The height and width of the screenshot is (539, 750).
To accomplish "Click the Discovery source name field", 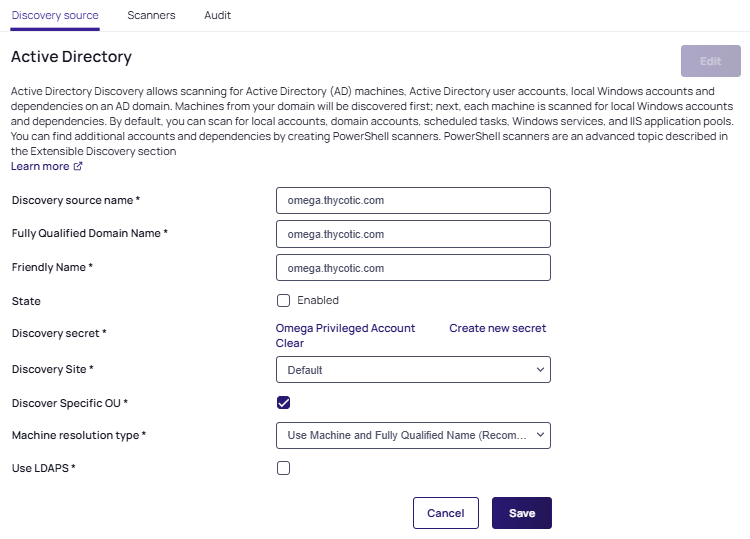I will (413, 200).
